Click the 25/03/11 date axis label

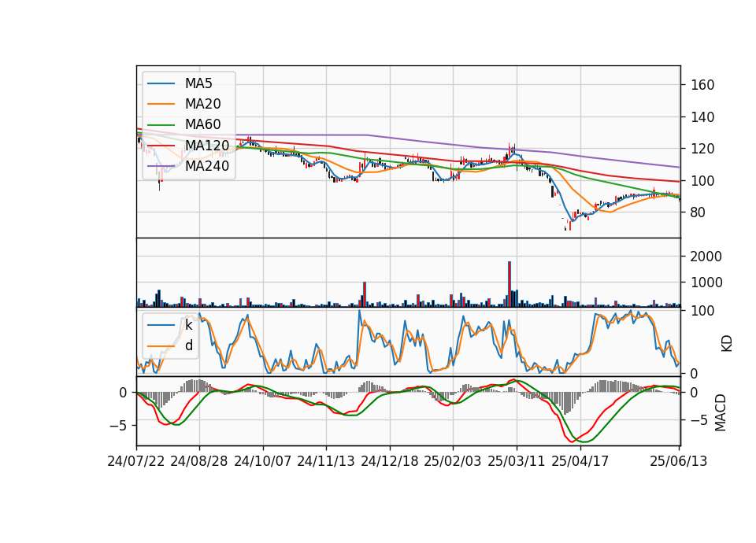(517, 461)
